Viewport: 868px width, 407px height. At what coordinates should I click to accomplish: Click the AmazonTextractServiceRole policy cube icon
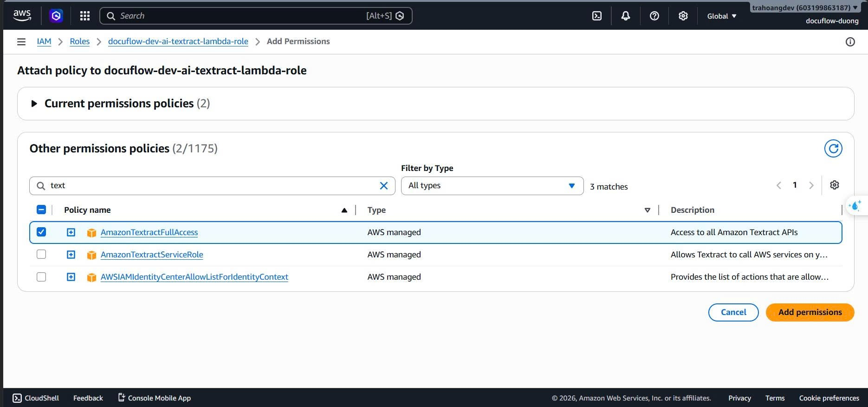(x=91, y=255)
